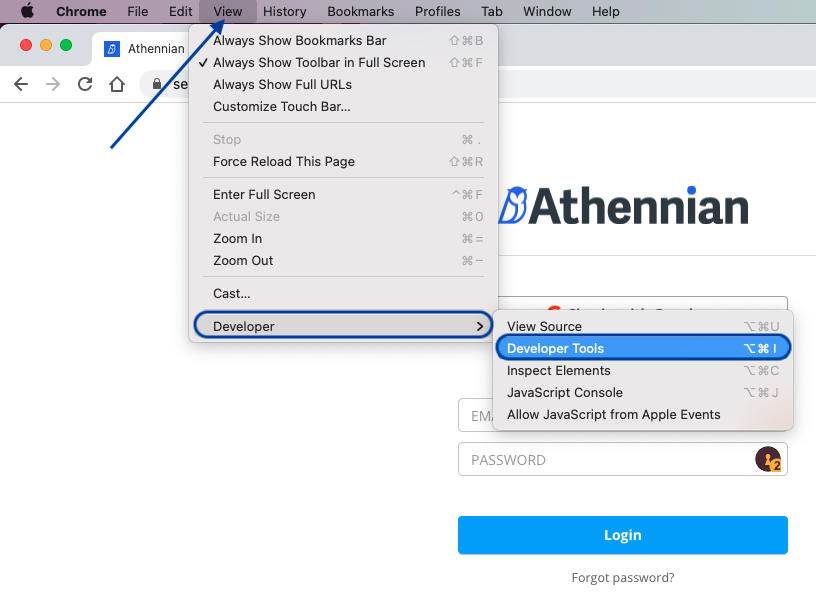The image size is (816, 600).
Task: Click the lock icon in address bar
Action: [156, 85]
